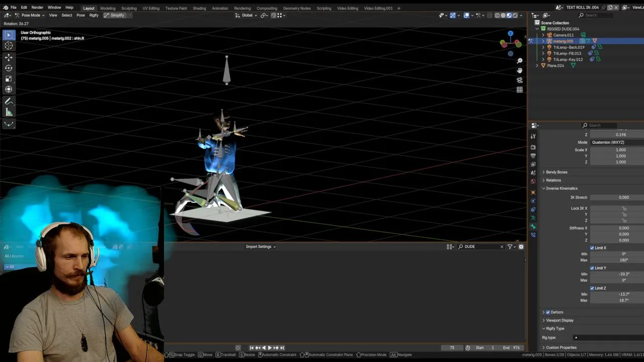Expand Plane.024 in outliner
The height and width of the screenshot is (362, 644).
pos(537,65)
